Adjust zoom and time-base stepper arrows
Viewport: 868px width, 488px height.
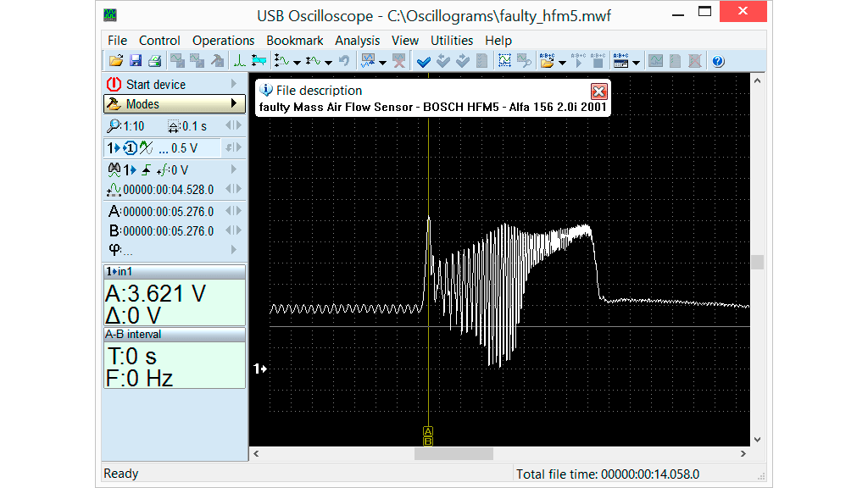[234, 125]
